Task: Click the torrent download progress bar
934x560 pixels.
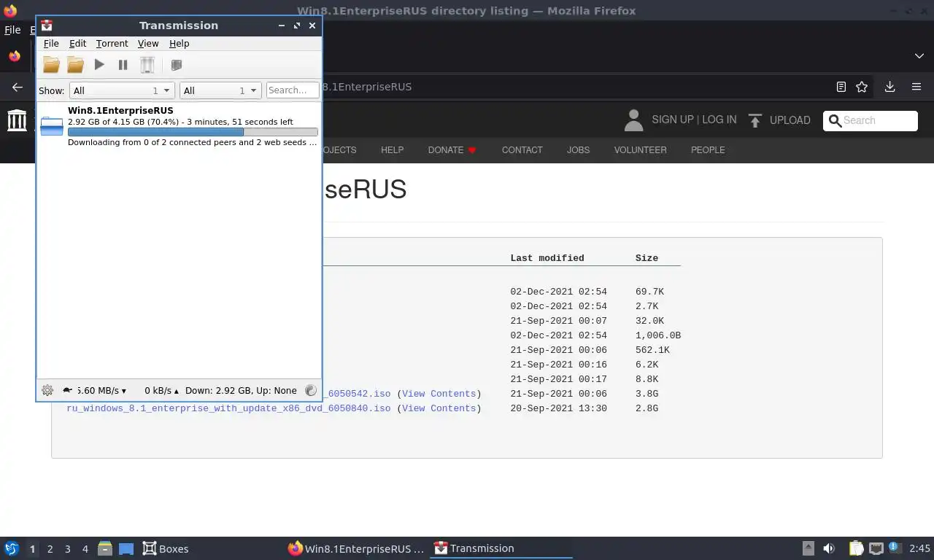Action: [193, 132]
